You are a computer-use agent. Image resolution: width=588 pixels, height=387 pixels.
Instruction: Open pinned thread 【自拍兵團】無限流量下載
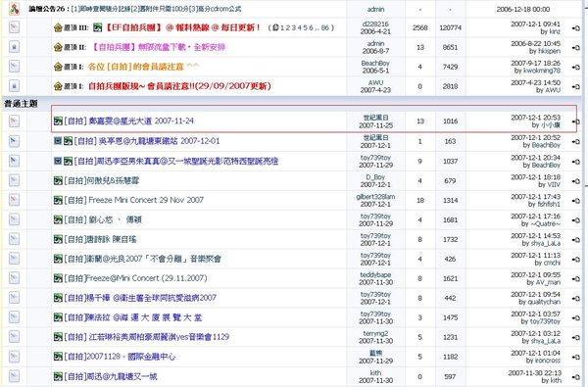point(158,47)
